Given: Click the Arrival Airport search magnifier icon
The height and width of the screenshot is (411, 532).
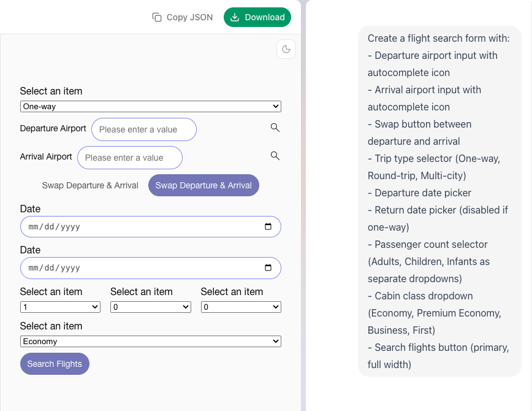Looking at the screenshot, I should tap(275, 156).
